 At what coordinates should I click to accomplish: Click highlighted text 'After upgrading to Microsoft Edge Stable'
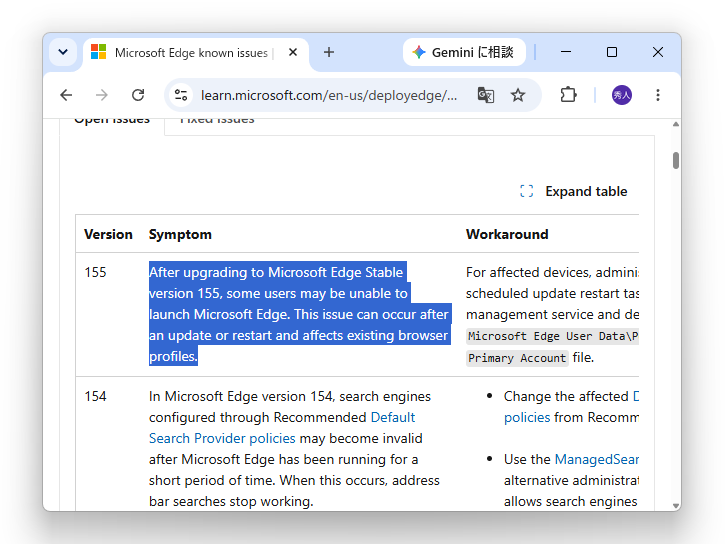tap(276, 272)
